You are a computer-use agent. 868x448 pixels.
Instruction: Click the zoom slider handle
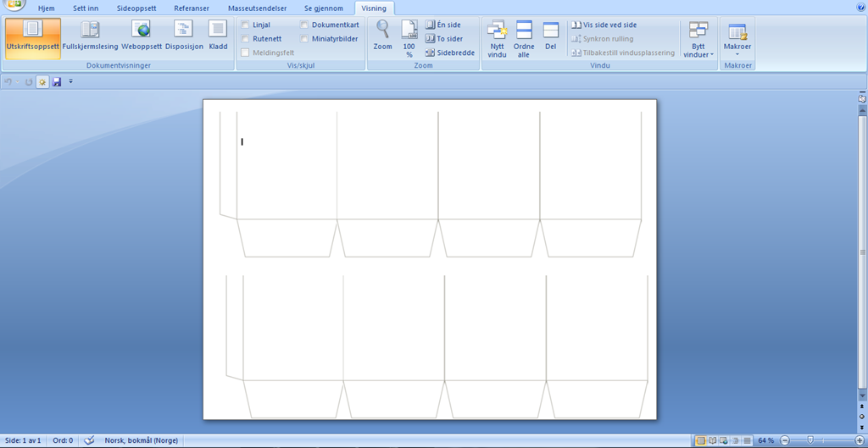810,441
